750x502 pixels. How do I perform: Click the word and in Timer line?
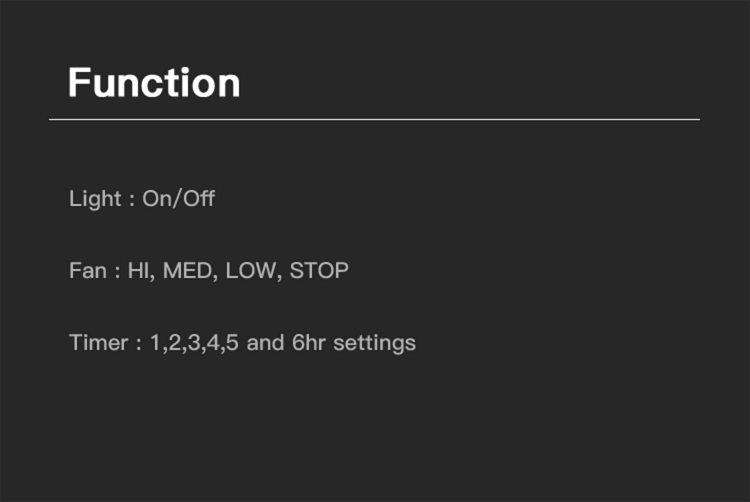(x=265, y=343)
